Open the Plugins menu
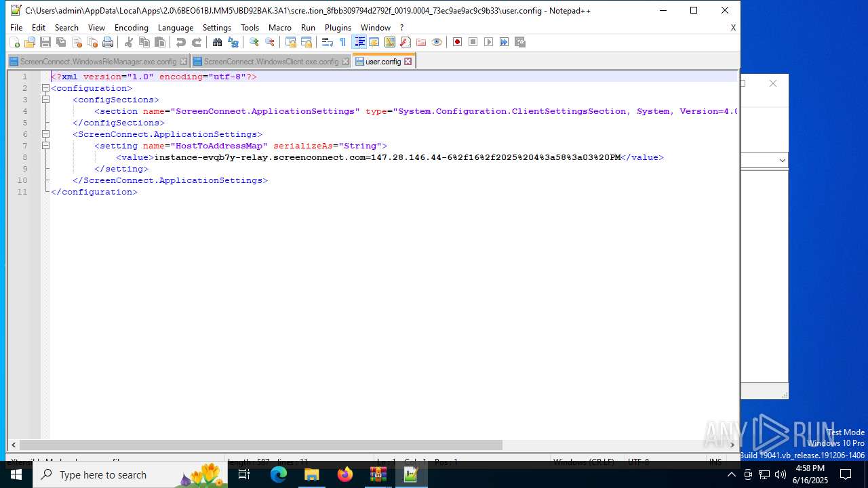The width and height of the screenshot is (868, 488). [338, 28]
